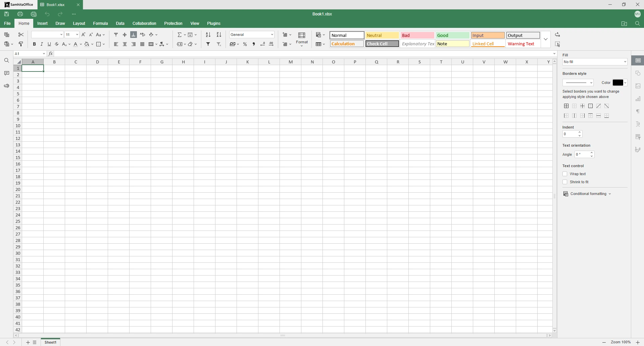Enable the Wrap text checkbox

point(565,174)
